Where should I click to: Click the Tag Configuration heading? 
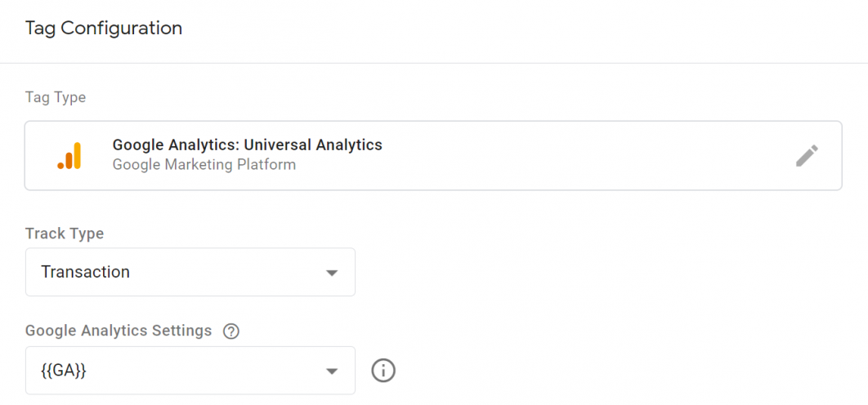tap(104, 29)
